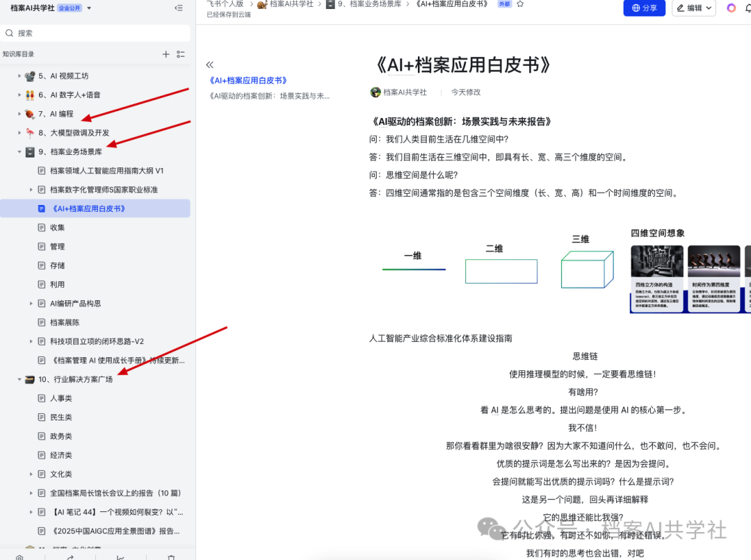Jump to 《AI+档案应用白皮书》 outline link
Image resolution: width=751 pixels, height=560 pixels.
[248, 81]
